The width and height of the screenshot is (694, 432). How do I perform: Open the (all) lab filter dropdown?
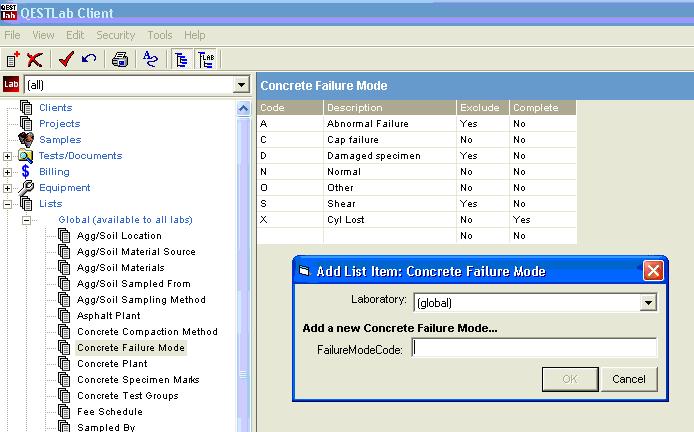click(x=241, y=86)
